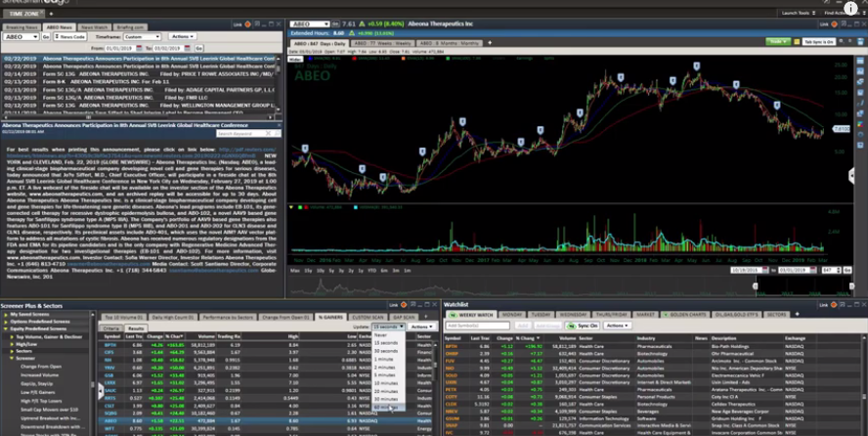Click Go next to news symbol box

(46, 36)
